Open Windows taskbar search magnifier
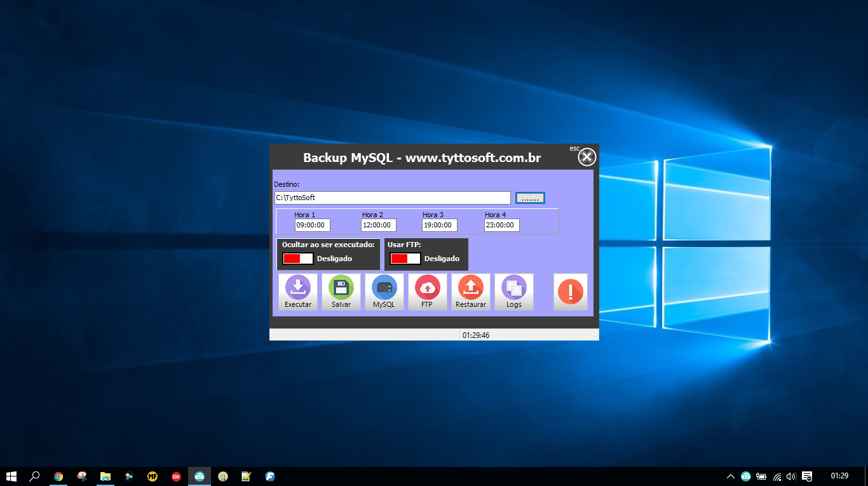Image resolution: width=868 pixels, height=486 pixels. pyautogui.click(x=35, y=476)
